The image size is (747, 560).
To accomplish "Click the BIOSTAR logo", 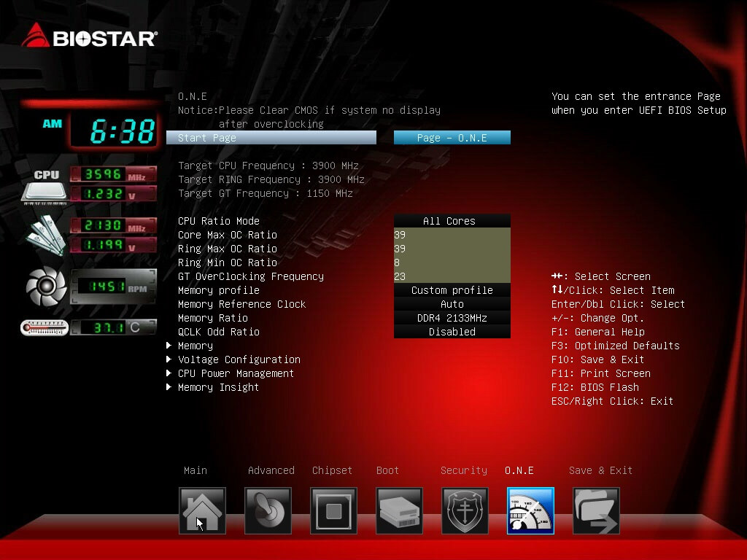I will [89, 36].
